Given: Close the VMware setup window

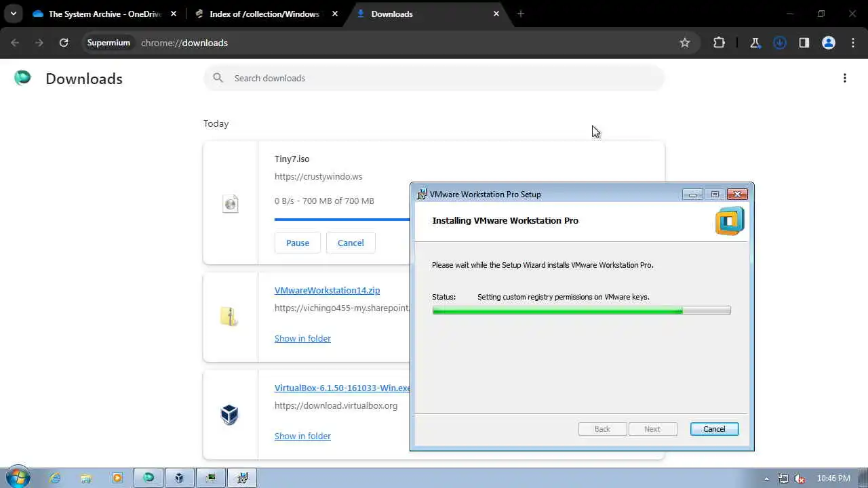Looking at the screenshot, I should [x=737, y=195].
